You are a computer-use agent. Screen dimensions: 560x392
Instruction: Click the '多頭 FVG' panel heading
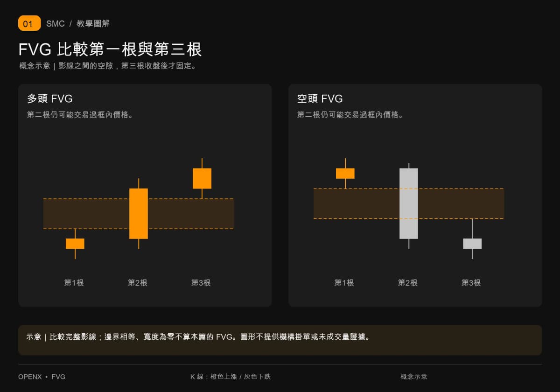click(50, 98)
